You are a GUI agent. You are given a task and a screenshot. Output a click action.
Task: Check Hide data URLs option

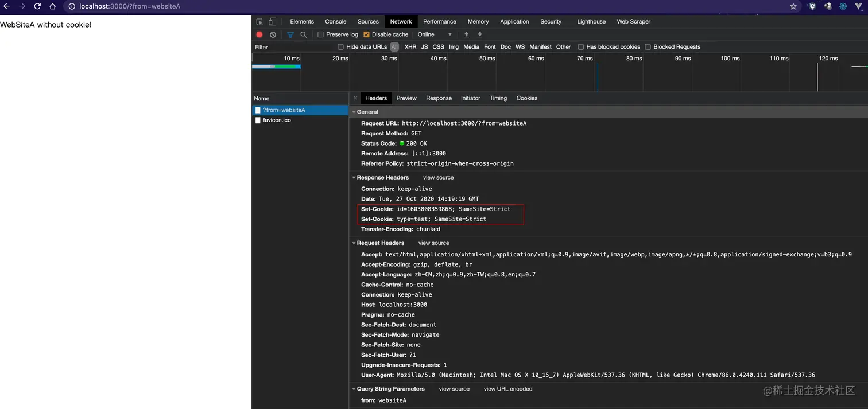340,47
